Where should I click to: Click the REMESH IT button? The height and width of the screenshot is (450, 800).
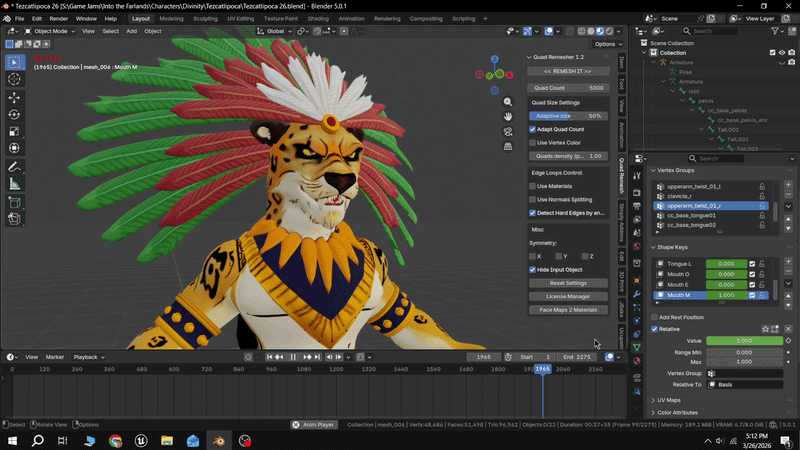click(568, 71)
